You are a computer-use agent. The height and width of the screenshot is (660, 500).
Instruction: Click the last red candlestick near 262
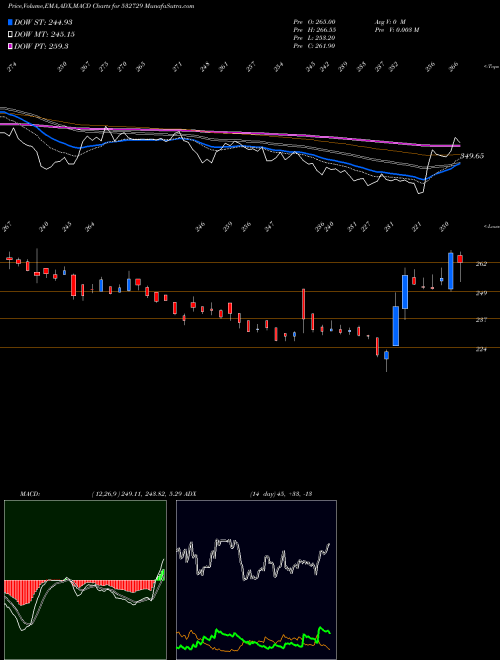click(460, 259)
